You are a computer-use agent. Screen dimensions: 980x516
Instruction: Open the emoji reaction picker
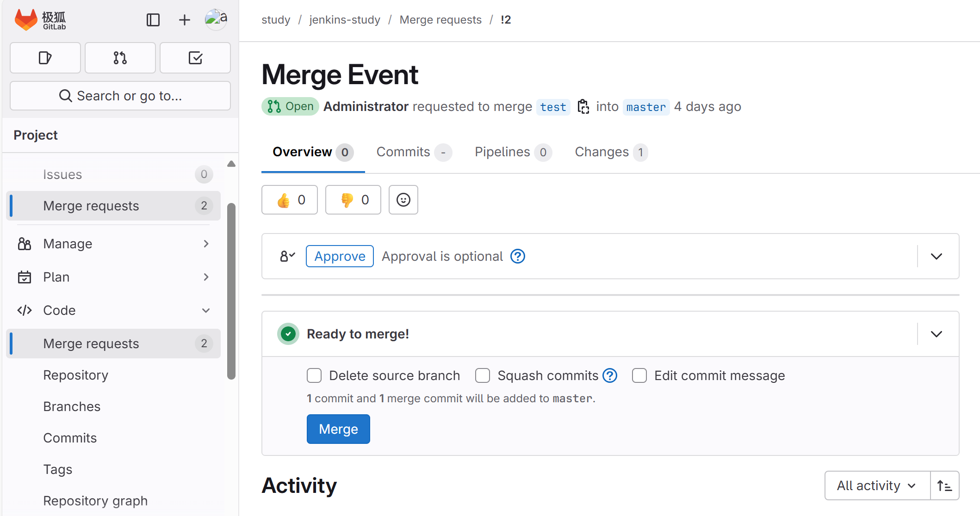(403, 200)
